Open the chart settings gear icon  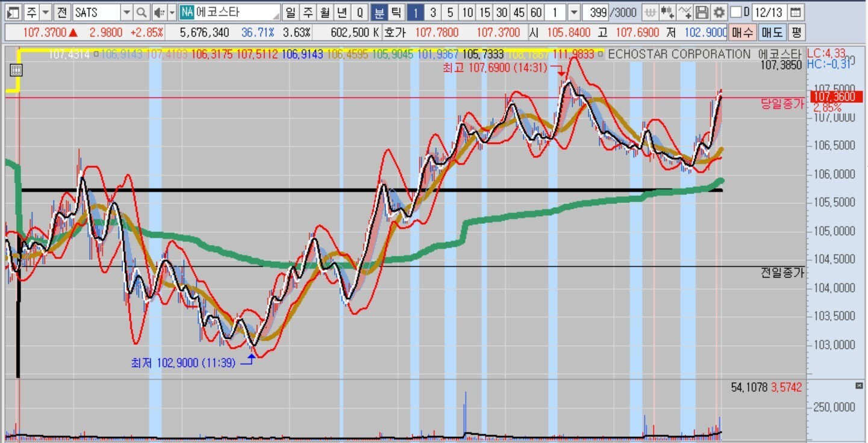tap(719, 12)
